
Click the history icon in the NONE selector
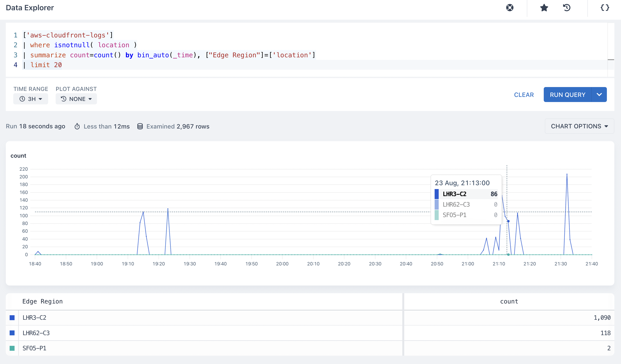pos(64,99)
